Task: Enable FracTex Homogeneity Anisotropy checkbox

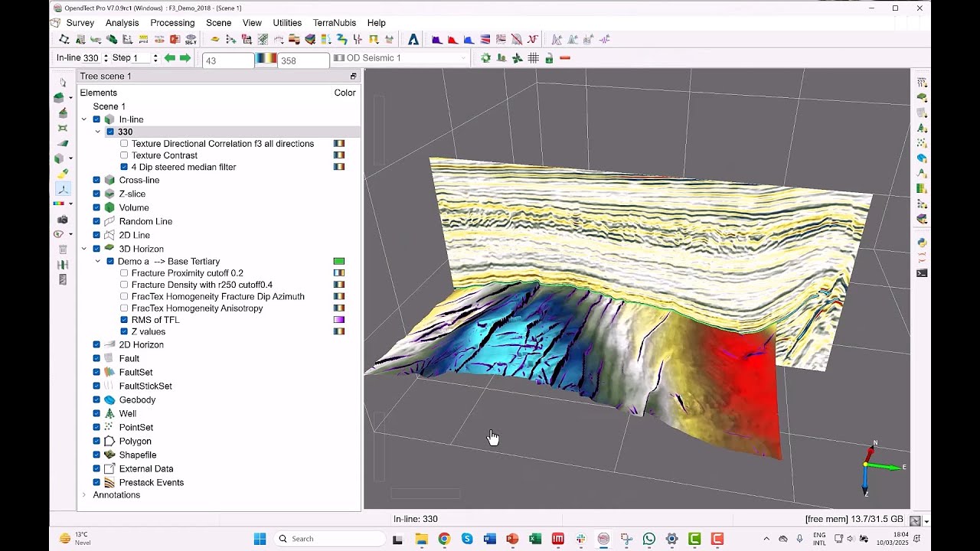Action: tap(124, 308)
